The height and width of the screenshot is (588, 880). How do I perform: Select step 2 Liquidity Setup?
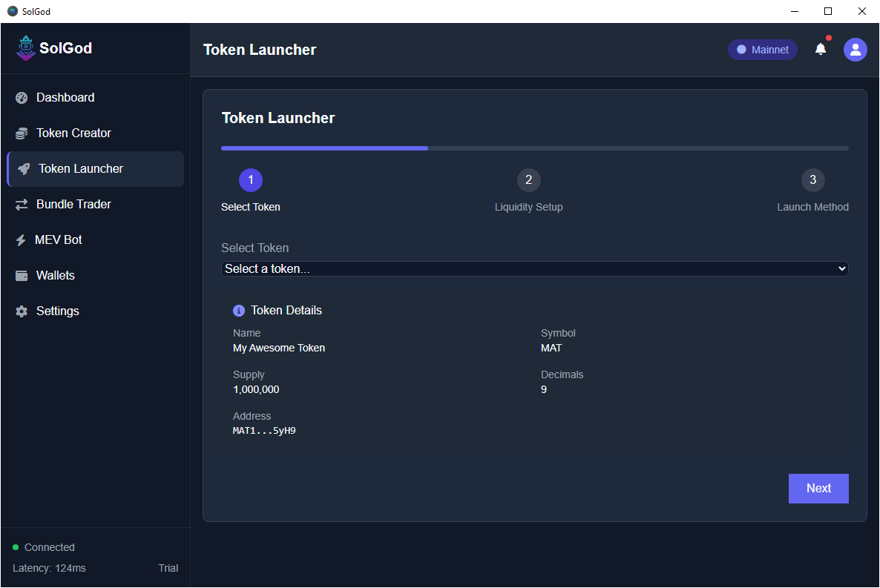coord(528,179)
